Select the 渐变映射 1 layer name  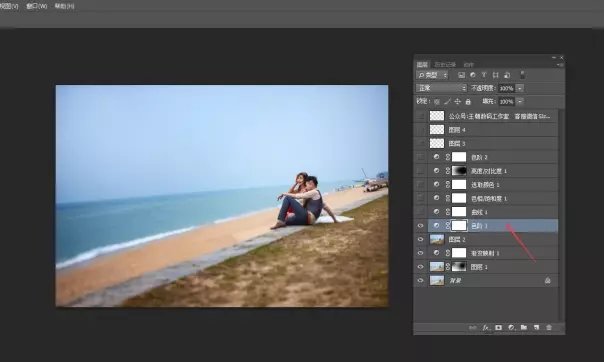(485, 253)
